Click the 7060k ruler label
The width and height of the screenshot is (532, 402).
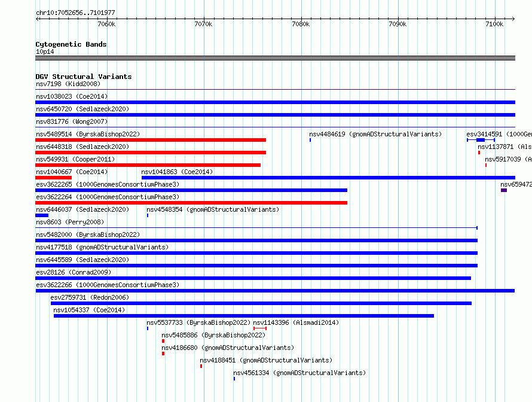pos(106,24)
